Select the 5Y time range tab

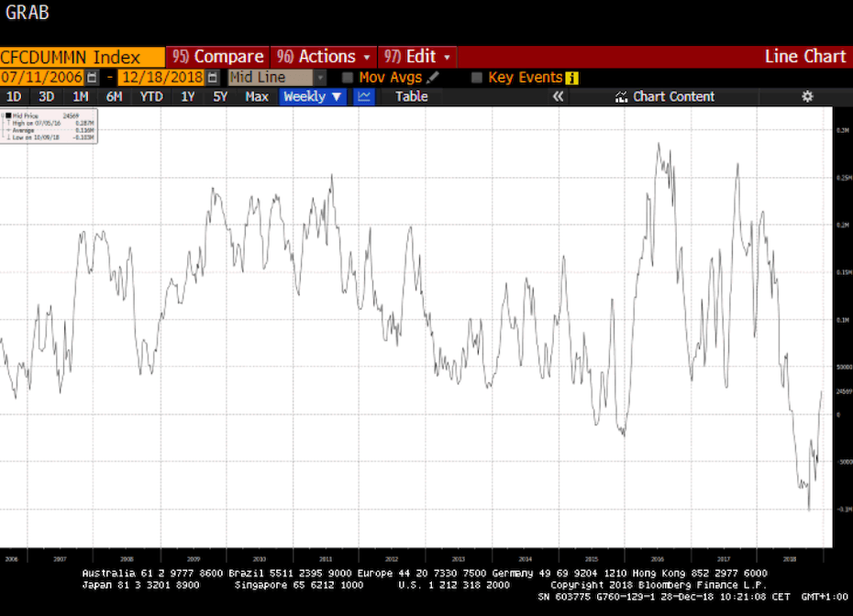coord(220,97)
